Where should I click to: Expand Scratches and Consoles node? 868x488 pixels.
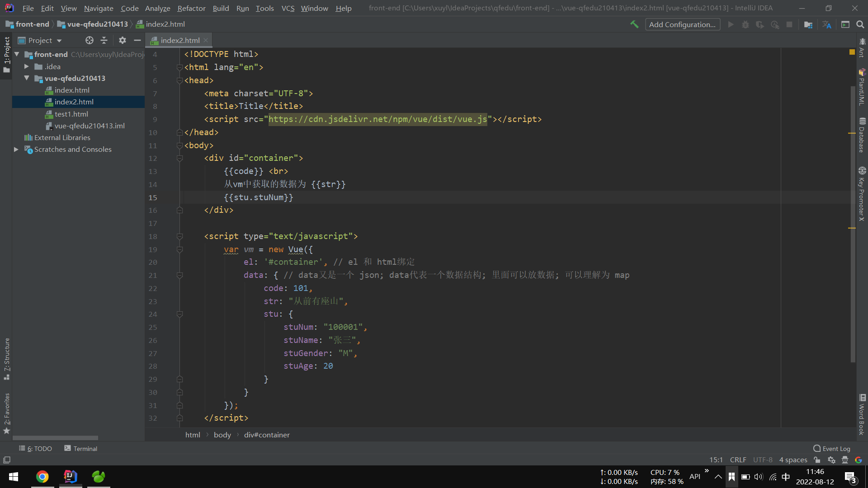tap(16, 149)
